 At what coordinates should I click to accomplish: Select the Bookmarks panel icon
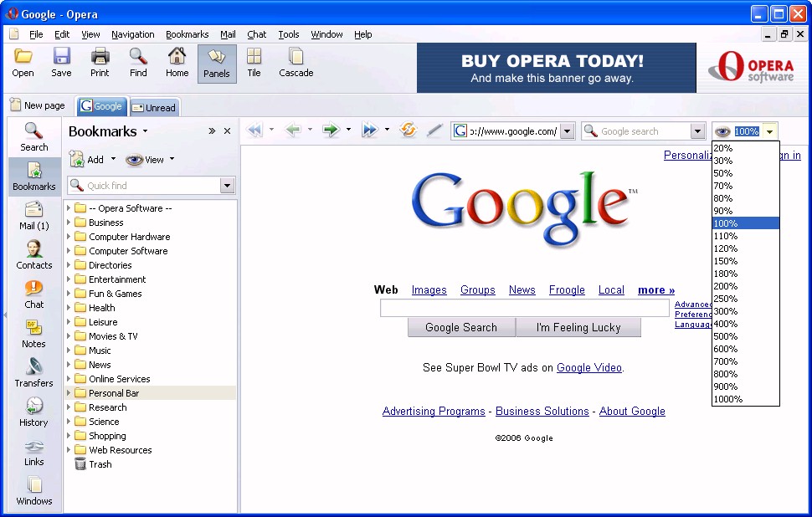pos(34,177)
